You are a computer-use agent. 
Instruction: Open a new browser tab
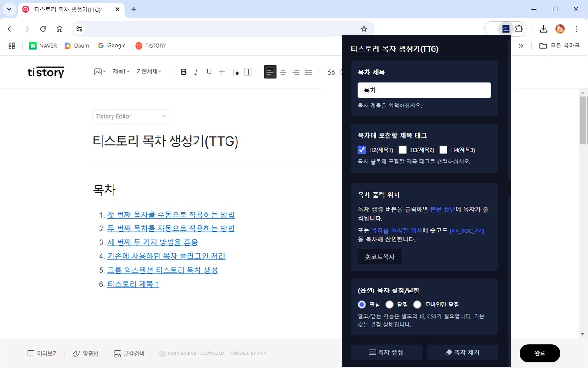[134, 9]
